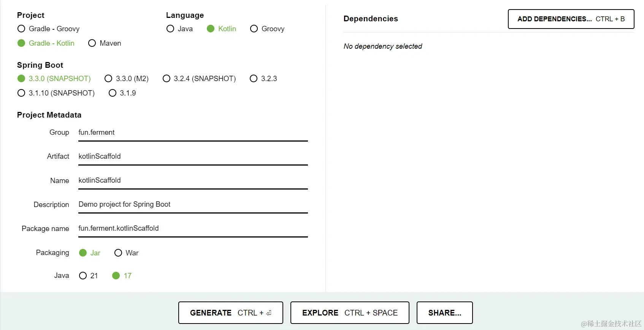This screenshot has height=330, width=644.
Task: Open the Add Dependencies dialog
Action: pyautogui.click(x=571, y=19)
